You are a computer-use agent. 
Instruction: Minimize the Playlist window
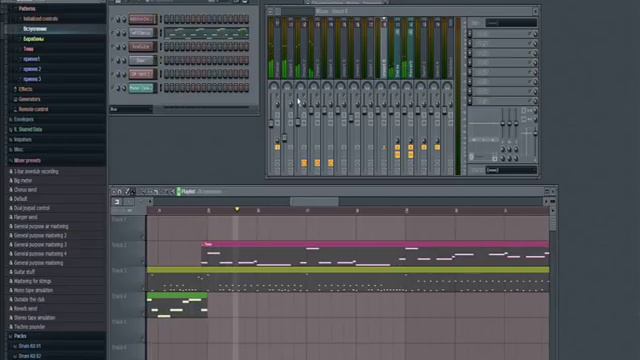547,191
